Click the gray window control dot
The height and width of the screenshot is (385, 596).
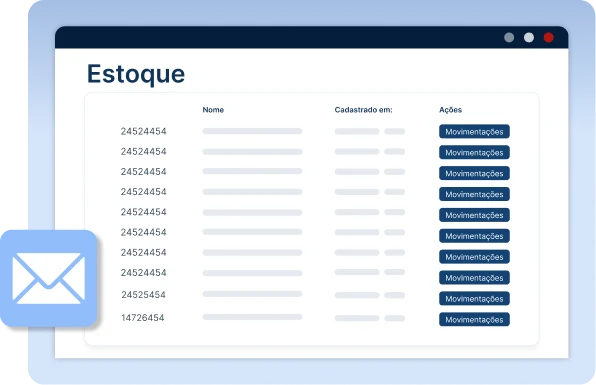(x=509, y=37)
